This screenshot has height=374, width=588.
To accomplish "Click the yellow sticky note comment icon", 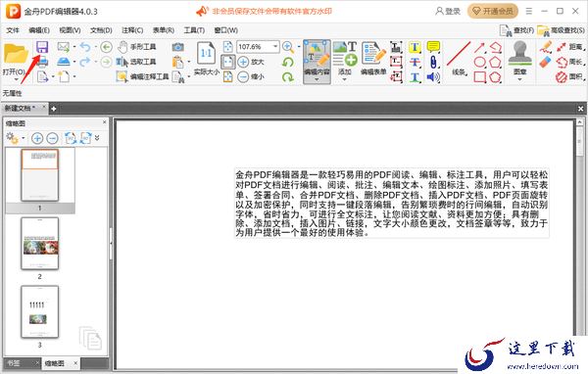I will [433, 47].
